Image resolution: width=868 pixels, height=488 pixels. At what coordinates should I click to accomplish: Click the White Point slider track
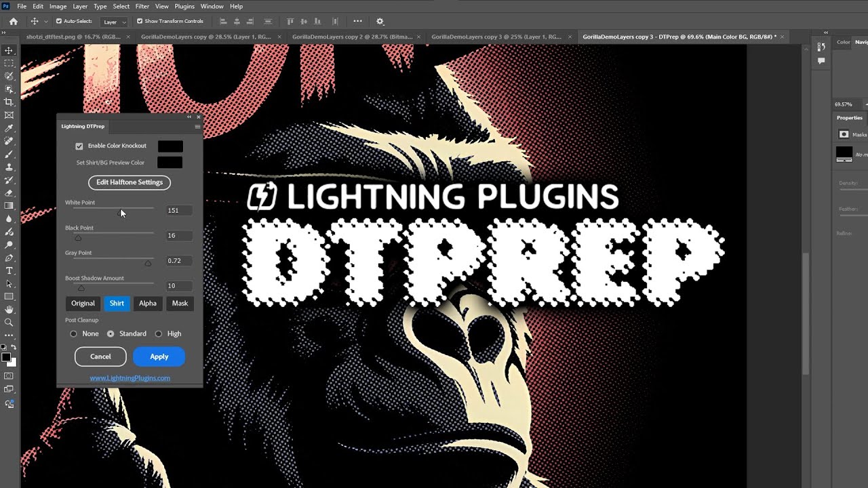(113, 208)
